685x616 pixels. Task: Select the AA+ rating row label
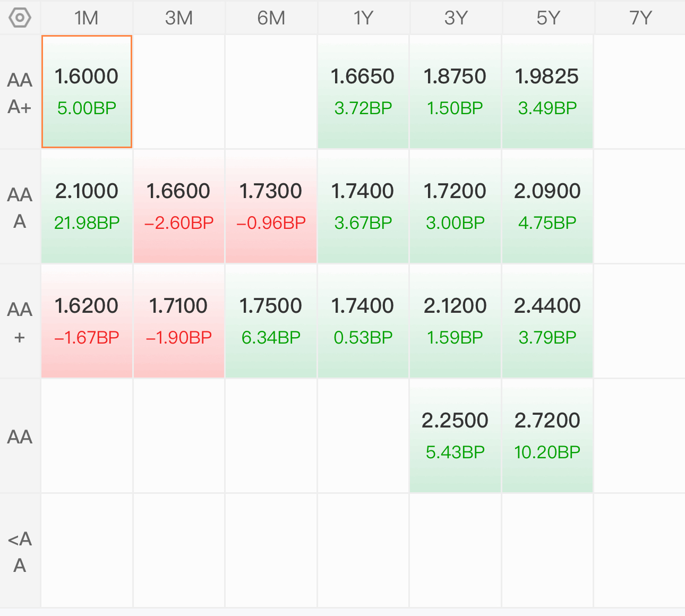point(20,322)
